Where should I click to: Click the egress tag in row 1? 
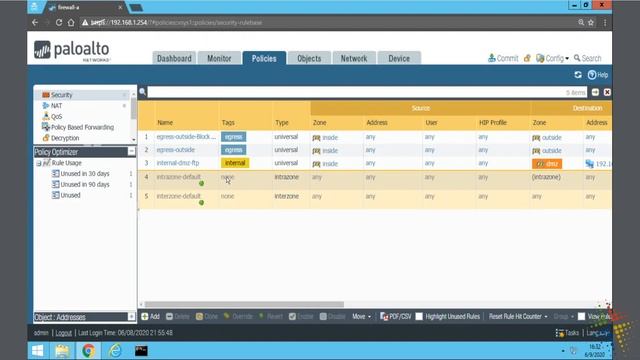point(233,137)
